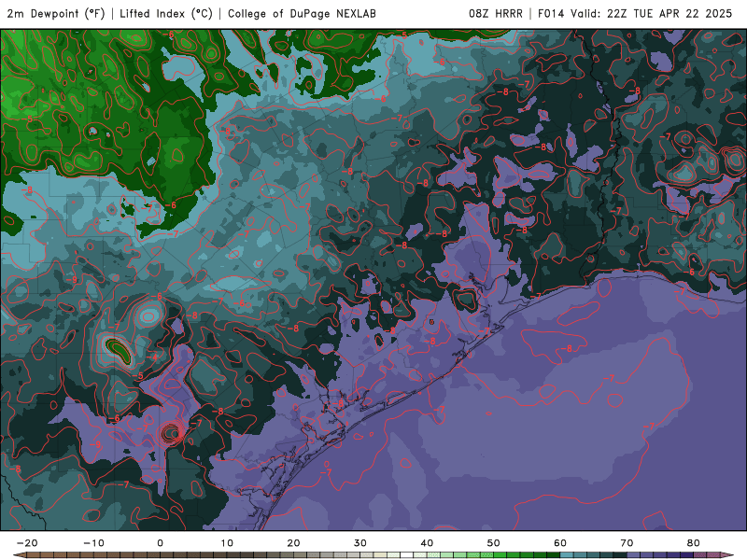The height and width of the screenshot is (560, 747).
Task: Click the -10 label on the color scale
Action: pos(93,543)
